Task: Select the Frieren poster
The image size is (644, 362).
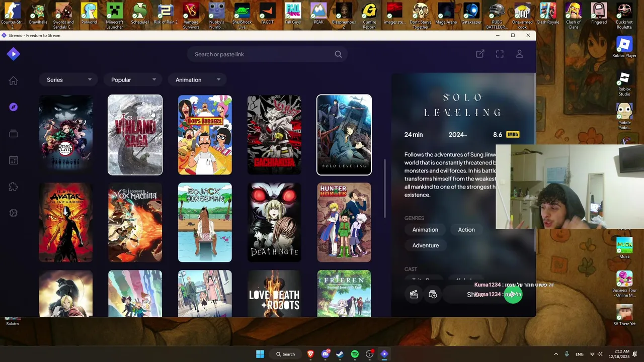Action: [344, 294]
